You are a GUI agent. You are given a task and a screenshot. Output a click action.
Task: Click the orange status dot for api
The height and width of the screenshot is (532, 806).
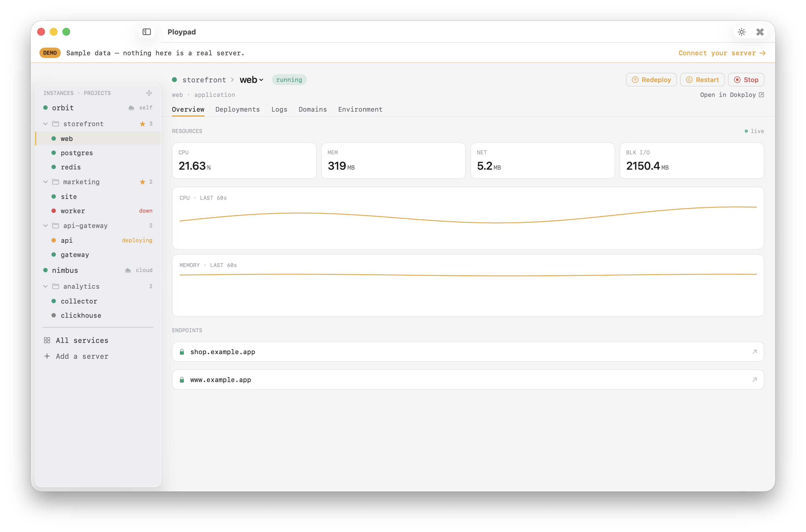pyautogui.click(x=54, y=240)
